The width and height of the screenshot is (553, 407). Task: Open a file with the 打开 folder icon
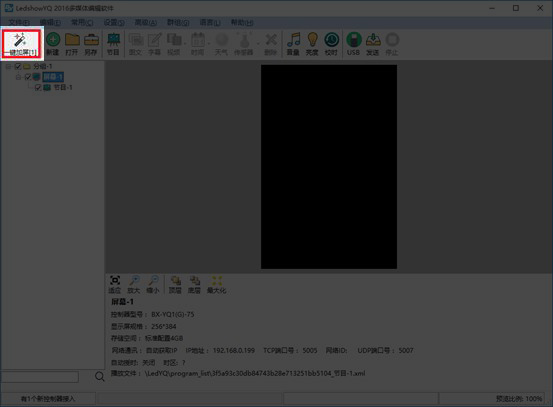72,44
